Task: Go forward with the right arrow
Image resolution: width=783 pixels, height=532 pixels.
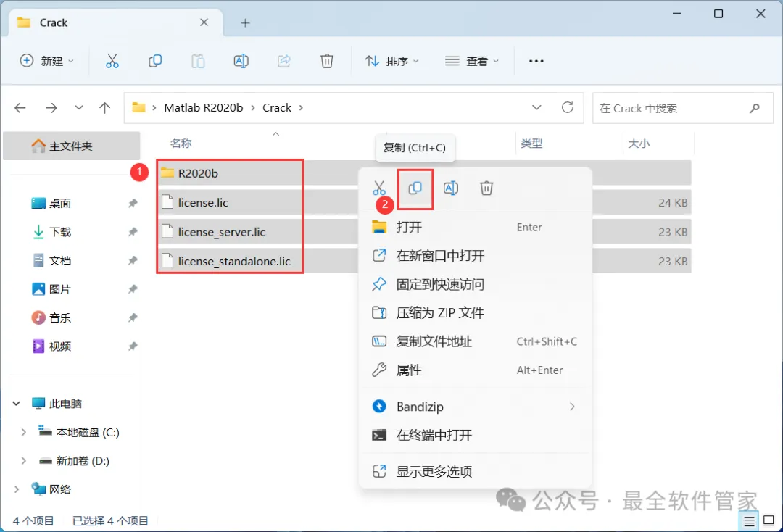Action: click(51, 108)
